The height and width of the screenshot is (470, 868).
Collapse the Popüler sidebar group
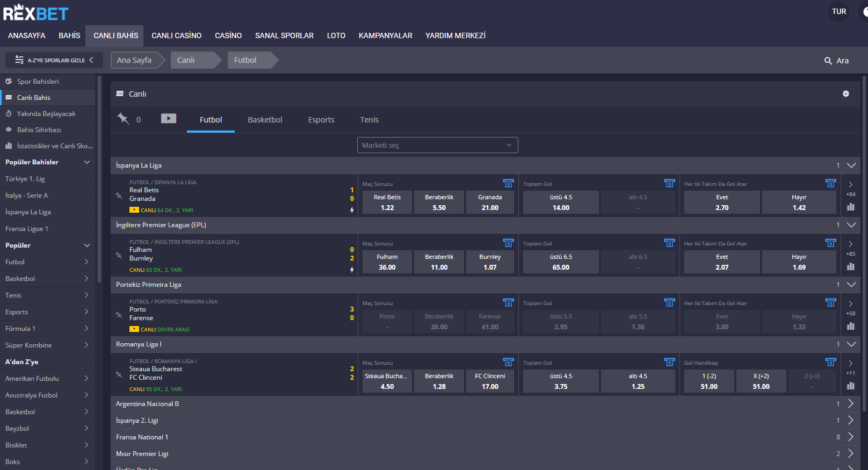point(87,245)
